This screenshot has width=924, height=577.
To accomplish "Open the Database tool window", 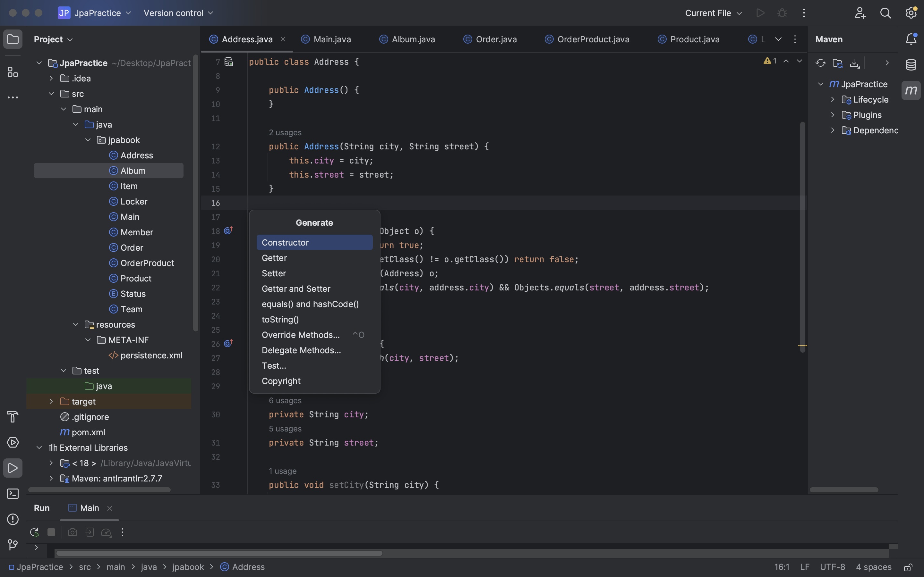I will 911,64.
